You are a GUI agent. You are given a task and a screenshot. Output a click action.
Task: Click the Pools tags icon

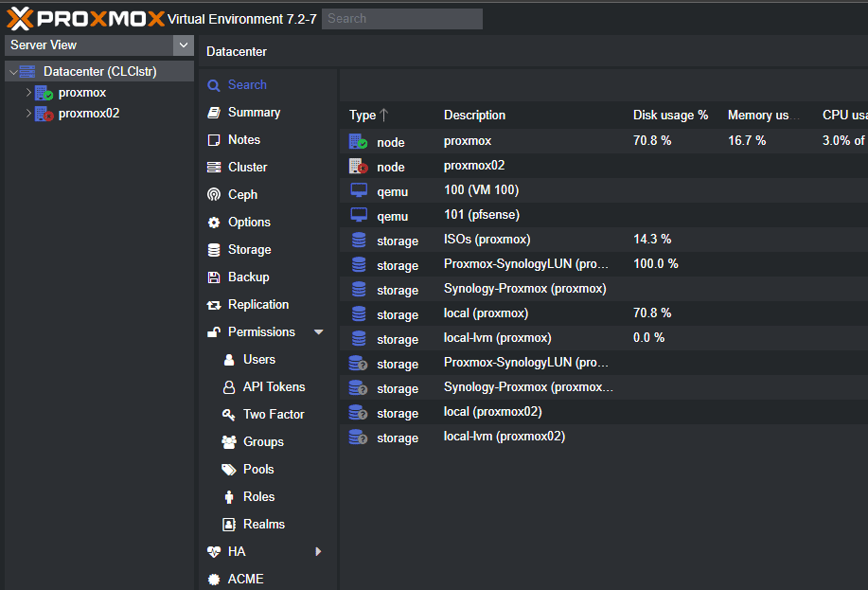[229, 470]
